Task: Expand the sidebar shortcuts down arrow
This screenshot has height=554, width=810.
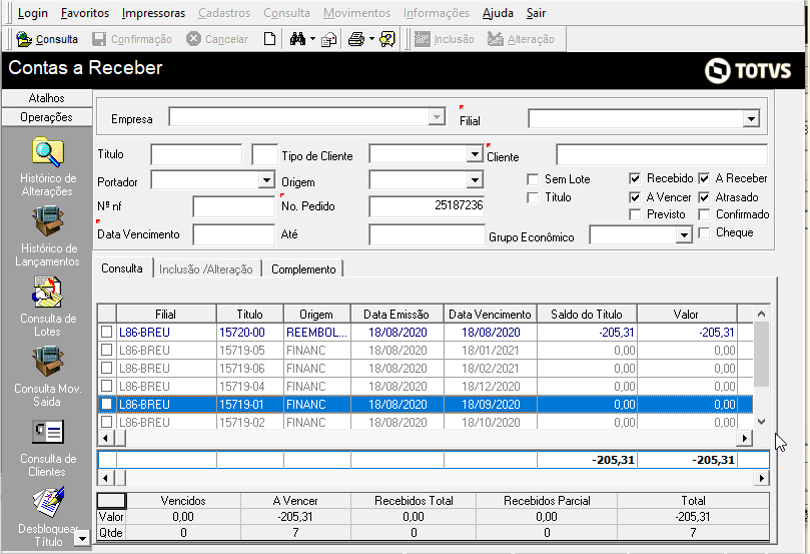Action: pyautogui.click(x=82, y=539)
